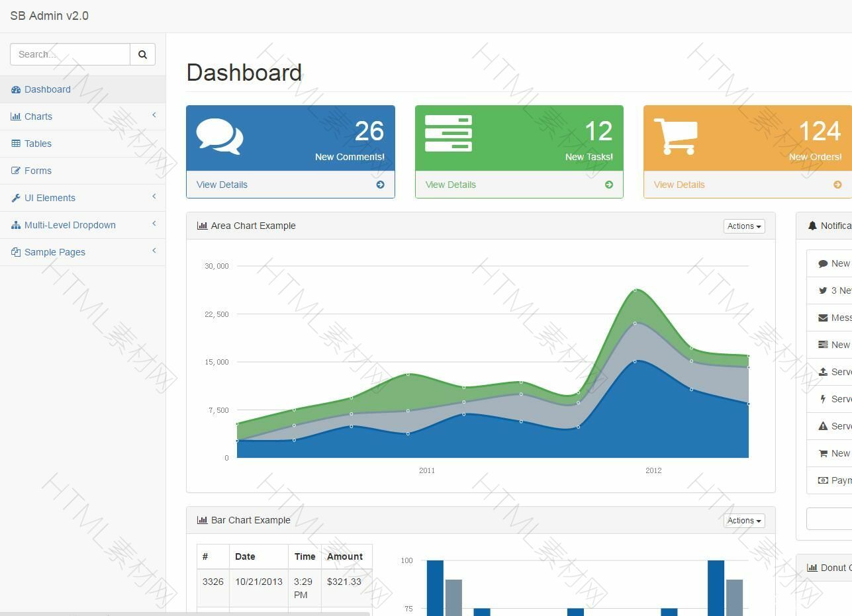
Task: Click the orange shopping cart icon
Action: [676, 136]
